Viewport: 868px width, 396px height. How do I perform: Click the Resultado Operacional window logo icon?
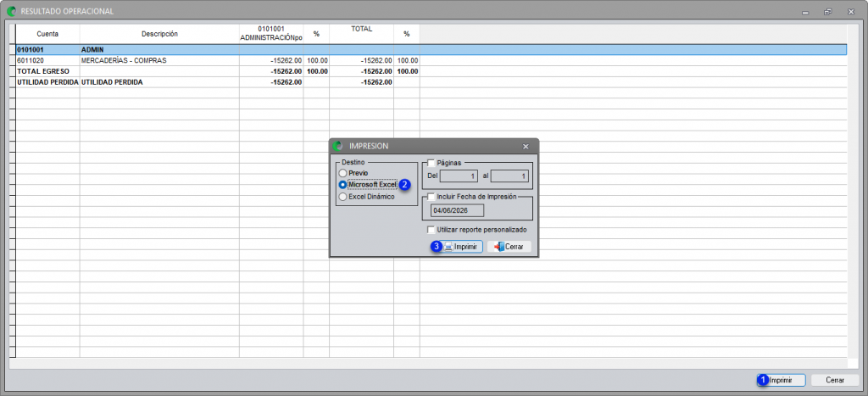point(11,10)
